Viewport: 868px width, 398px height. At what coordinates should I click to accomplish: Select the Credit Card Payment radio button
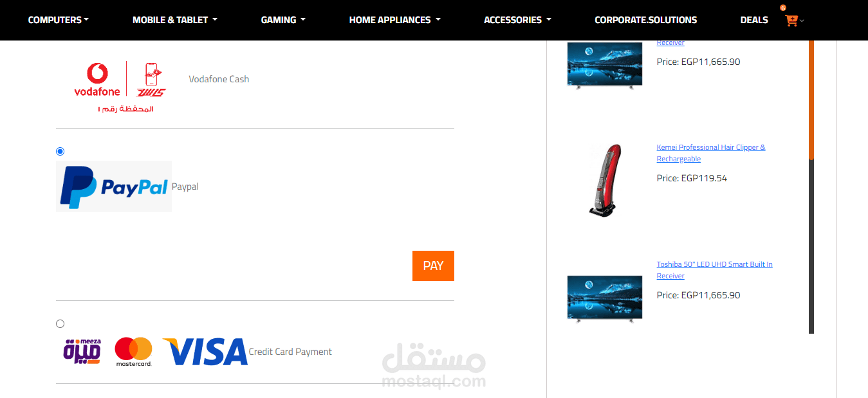click(x=60, y=324)
